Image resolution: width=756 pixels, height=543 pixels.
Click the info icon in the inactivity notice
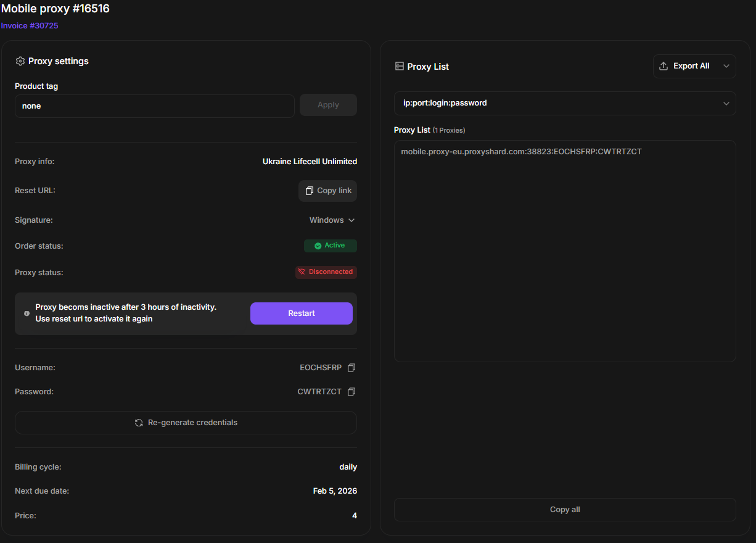click(27, 313)
